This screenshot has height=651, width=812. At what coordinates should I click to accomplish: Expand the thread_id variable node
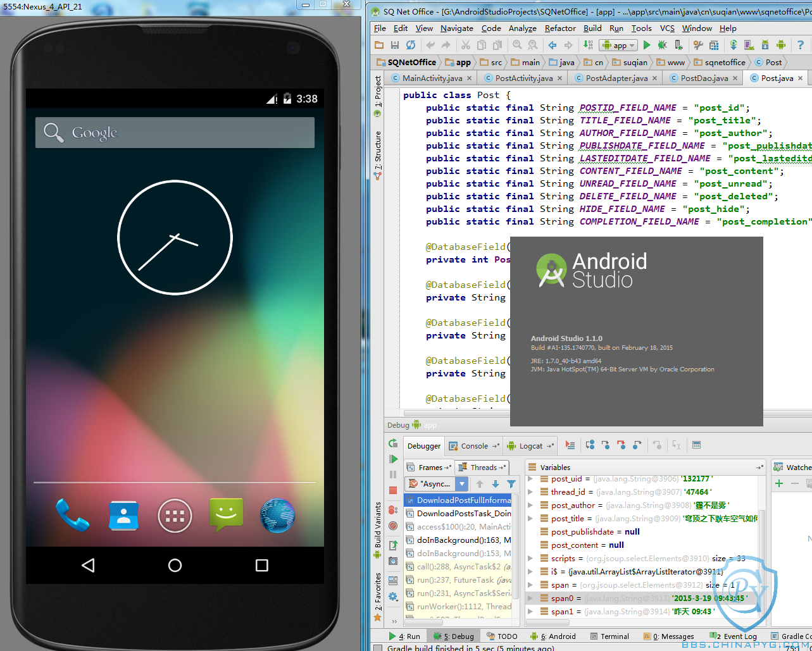coord(530,492)
